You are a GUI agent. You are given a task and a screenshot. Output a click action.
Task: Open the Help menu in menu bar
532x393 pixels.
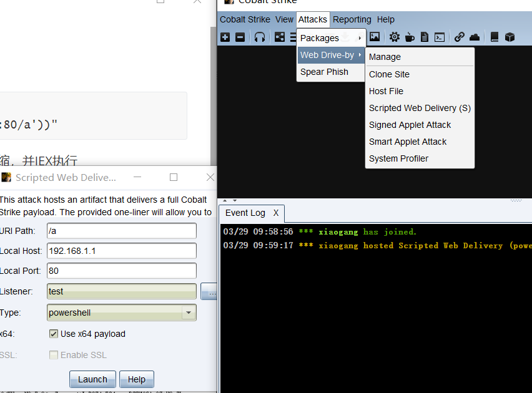pos(385,19)
